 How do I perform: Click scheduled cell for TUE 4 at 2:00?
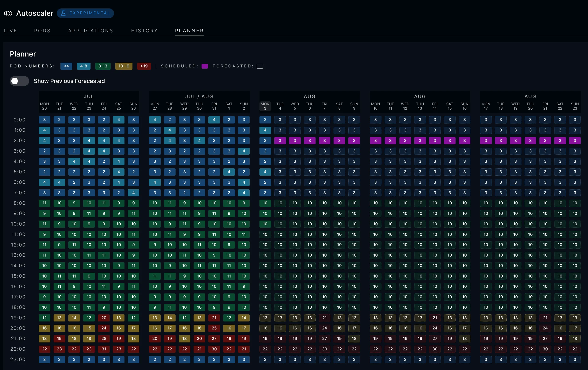pos(280,141)
